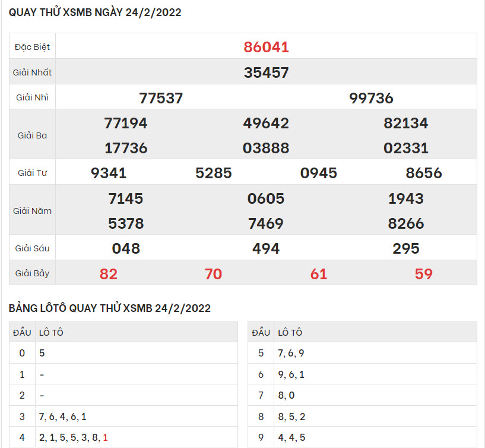Viewport: 485px width, 448px height.
Task: Click second prize number 77537
Action: point(161,98)
